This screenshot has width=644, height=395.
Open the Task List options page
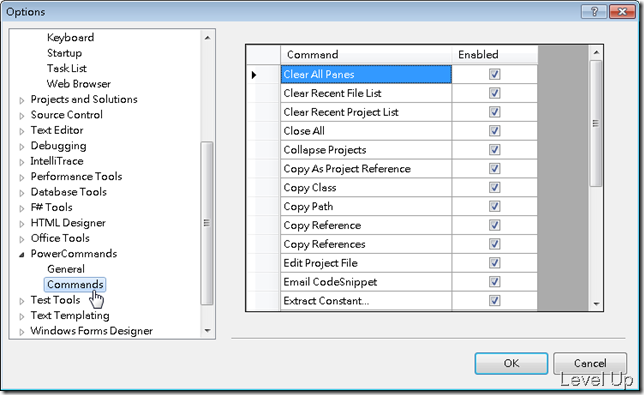67,68
